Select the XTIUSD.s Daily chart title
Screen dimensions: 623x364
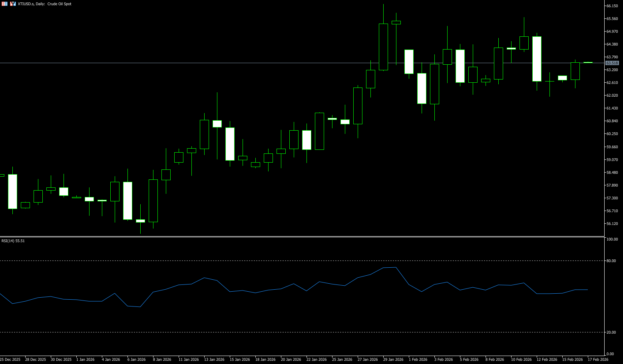coord(45,4)
